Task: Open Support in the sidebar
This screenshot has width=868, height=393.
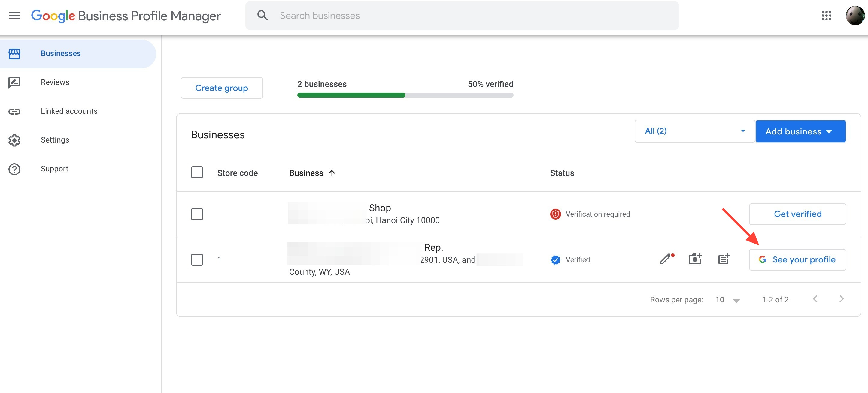Action: (x=78, y=169)
